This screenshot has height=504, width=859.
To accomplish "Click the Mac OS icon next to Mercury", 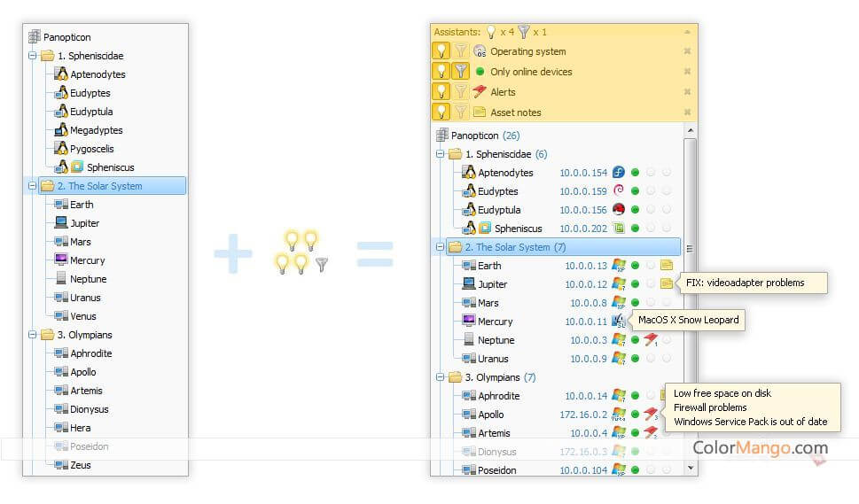I will point(619,322).
